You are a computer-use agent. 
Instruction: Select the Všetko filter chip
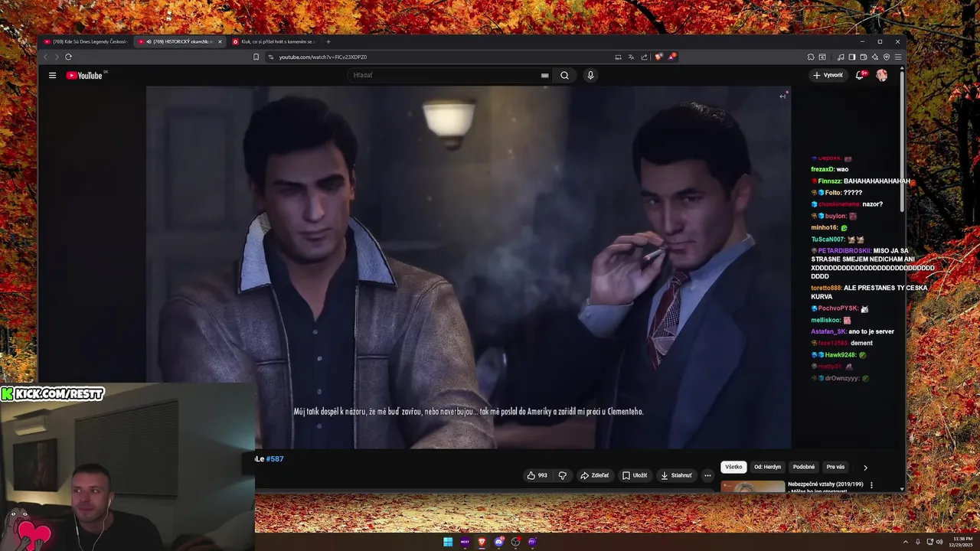[733, 467]
